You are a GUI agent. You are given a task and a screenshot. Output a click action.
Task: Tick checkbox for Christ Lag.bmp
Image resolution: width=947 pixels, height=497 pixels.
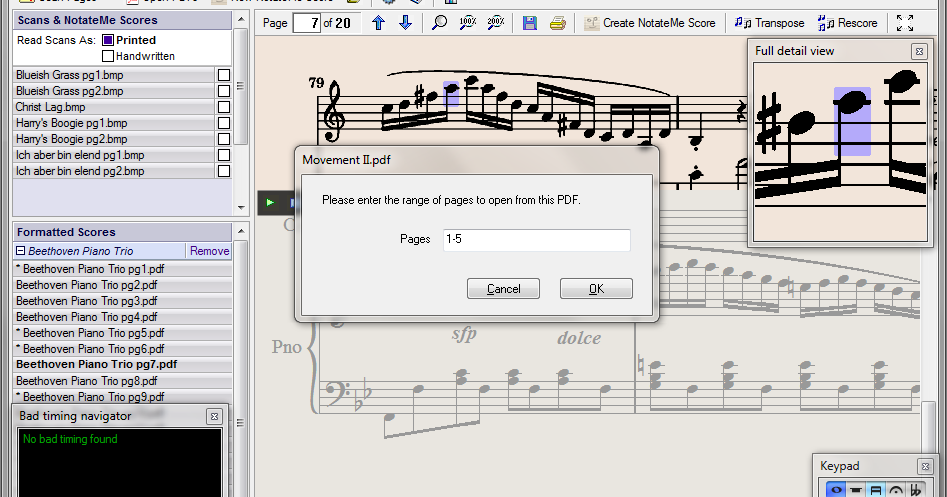pyautogui.click(x=223, y=107)
